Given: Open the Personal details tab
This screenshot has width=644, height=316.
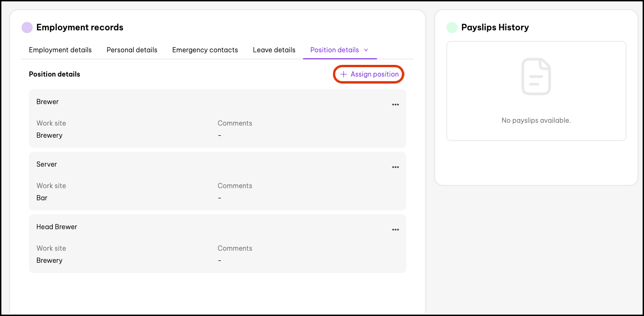Looking at the screenshot, I should point(132,50).
